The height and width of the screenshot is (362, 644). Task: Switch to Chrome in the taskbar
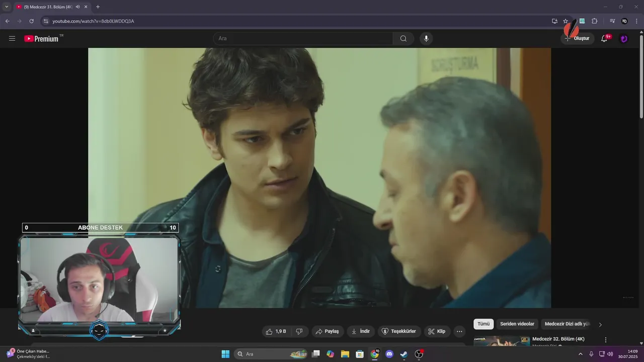coord(374,354)
